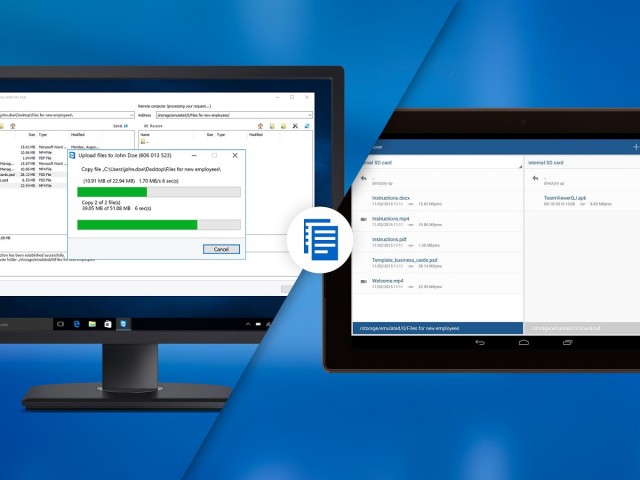Click the second folder icon in the remote toolbar
The height and width of the screenshot is (480, 640).
(x=283, y=126)
